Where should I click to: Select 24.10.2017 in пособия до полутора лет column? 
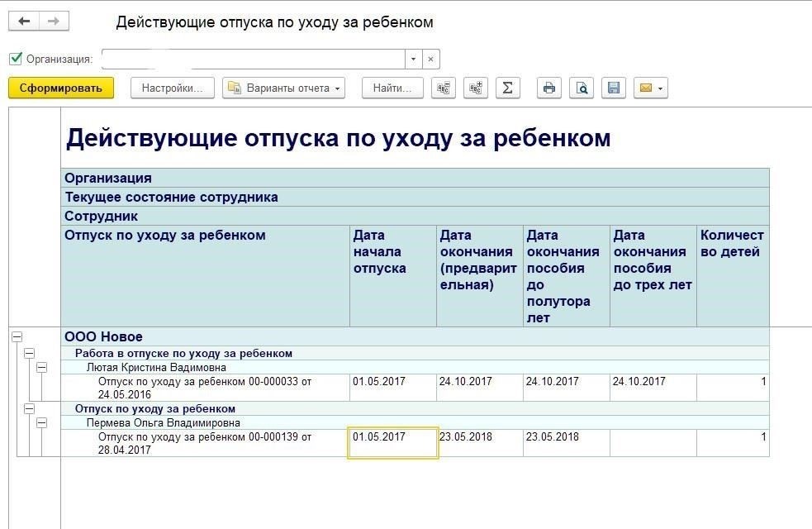[567, 388]
